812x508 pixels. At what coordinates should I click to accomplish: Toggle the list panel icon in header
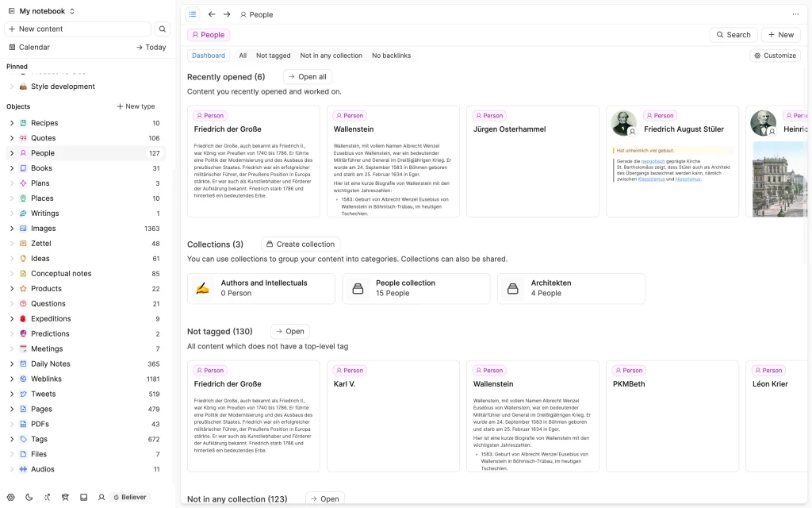193,14
